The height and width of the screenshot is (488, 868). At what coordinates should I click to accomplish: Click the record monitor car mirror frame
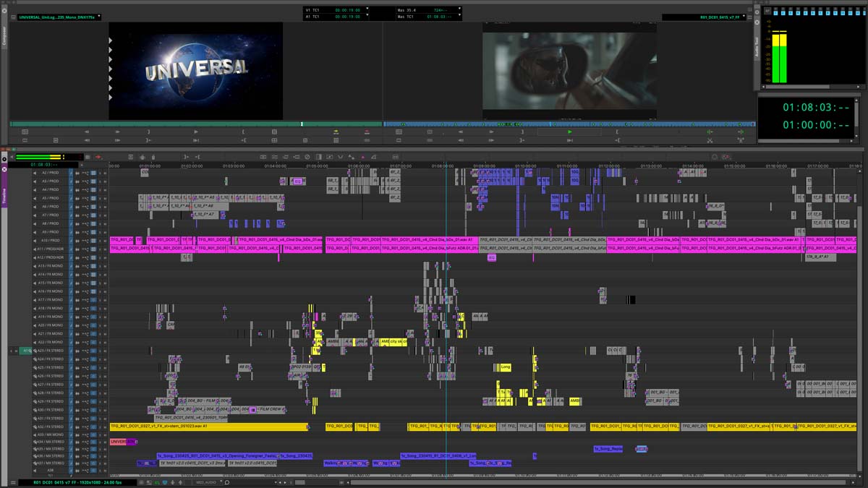(570, 70)
